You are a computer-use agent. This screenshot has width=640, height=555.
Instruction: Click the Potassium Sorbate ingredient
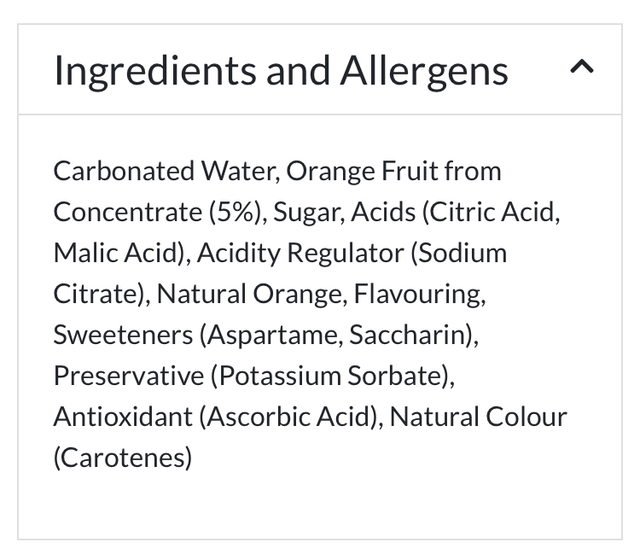pos(326,376)
